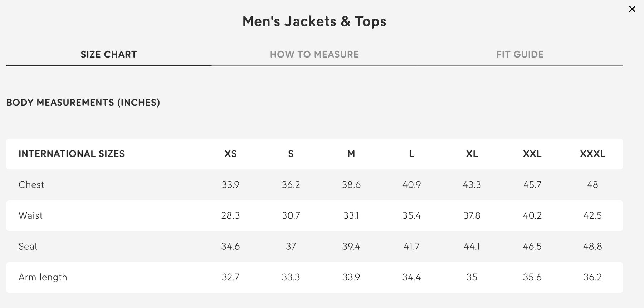Click the M size column header

351,154
